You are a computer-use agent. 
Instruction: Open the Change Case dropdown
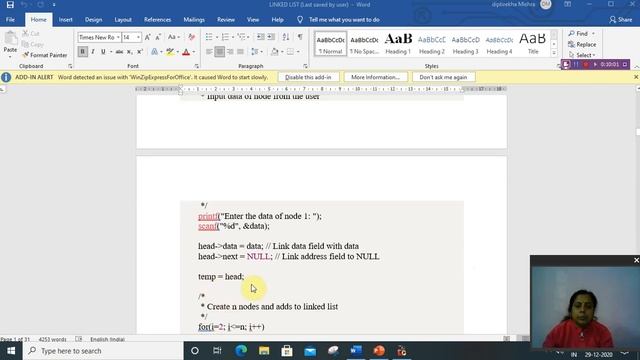click(x=174, y=37)
